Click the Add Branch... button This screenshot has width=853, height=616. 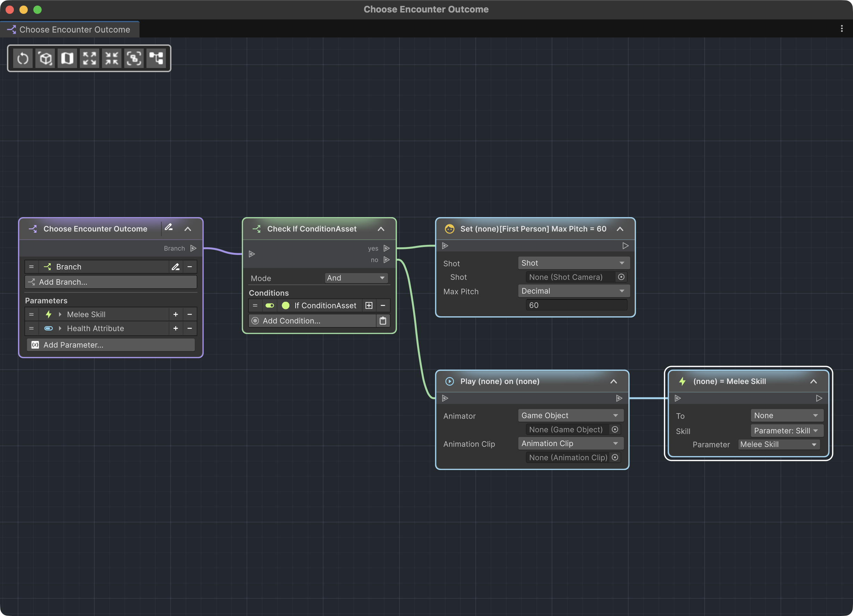click(111, 282)
